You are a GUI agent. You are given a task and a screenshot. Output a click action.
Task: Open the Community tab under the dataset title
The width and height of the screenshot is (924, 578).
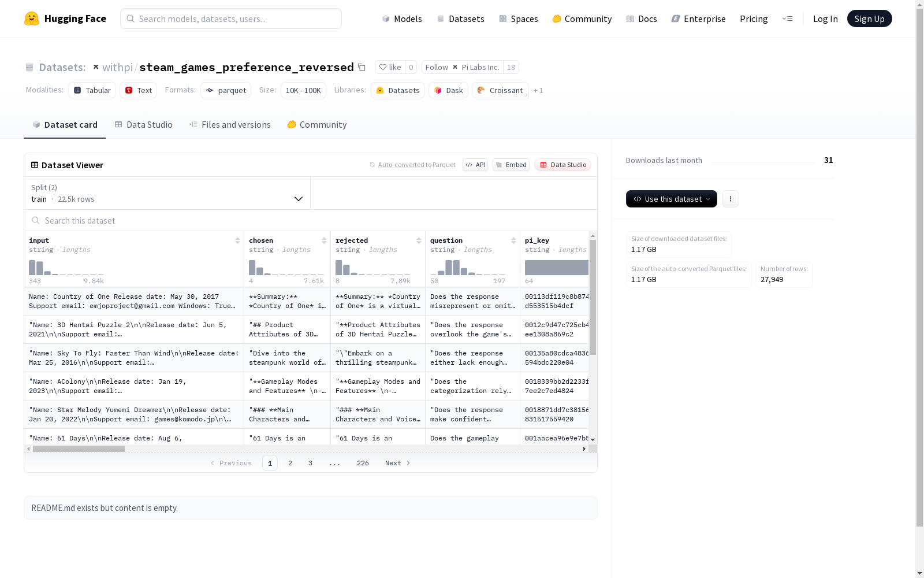click(317, 124)
